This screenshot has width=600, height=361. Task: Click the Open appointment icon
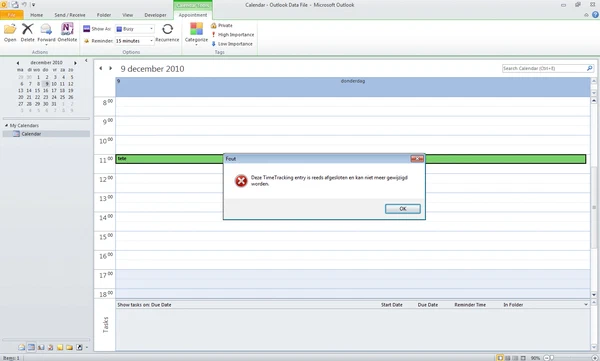coord(10,33)
